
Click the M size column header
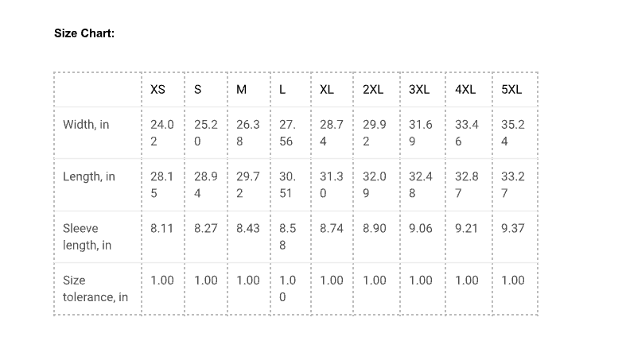[x=241, y=90]
